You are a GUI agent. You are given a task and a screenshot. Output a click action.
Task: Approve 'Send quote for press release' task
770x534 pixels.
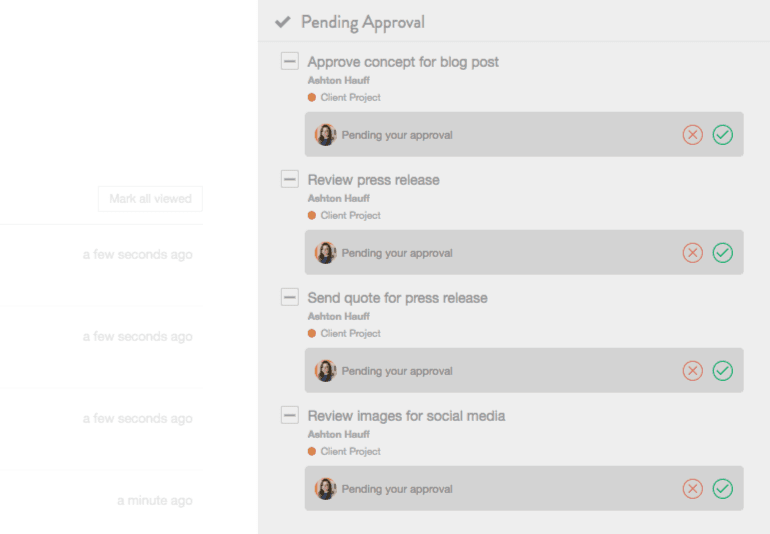(722, 370)
